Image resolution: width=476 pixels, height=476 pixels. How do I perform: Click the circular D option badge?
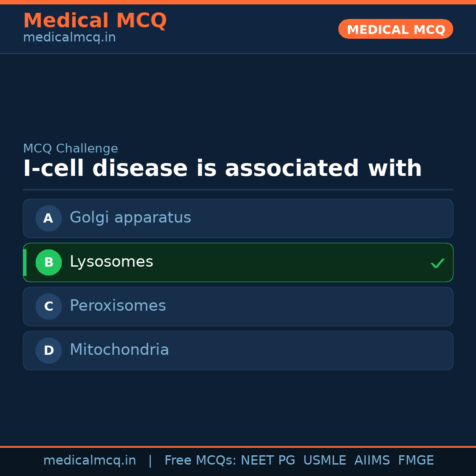click(x=48, y=350)
